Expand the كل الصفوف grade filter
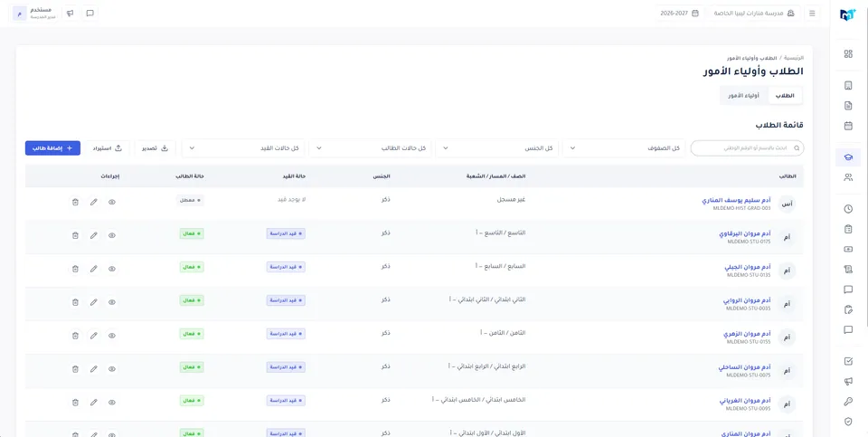The image size is (868, 437). [x=624, y=148]
